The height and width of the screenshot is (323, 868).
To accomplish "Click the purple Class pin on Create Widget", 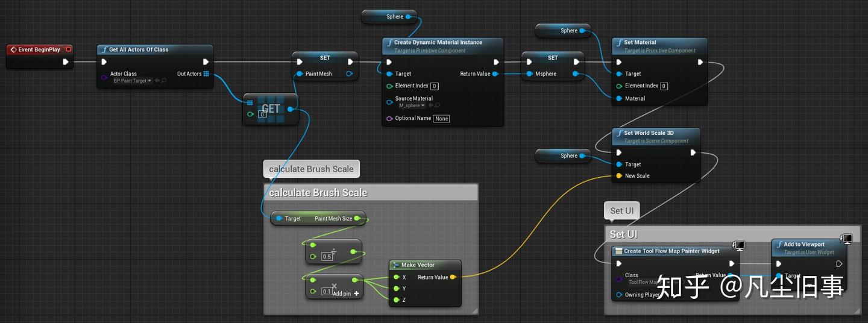I will pyautogui.click(x=619, y=279).
